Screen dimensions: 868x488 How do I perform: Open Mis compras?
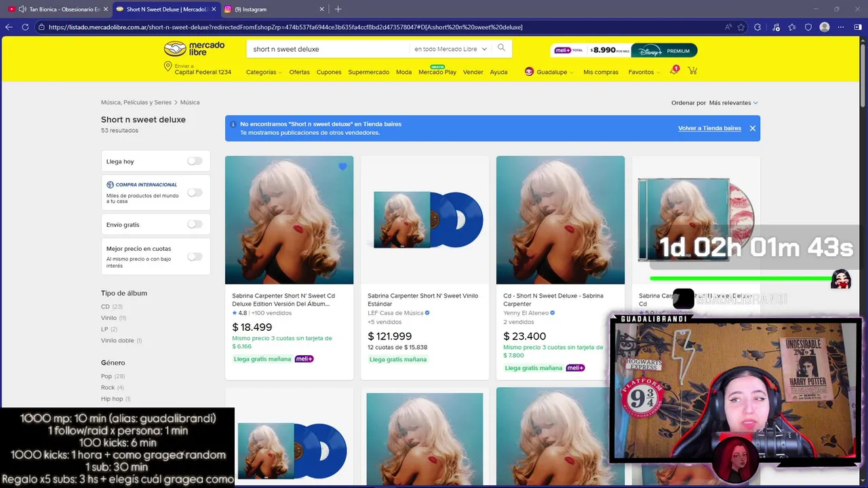pos(601,72)
